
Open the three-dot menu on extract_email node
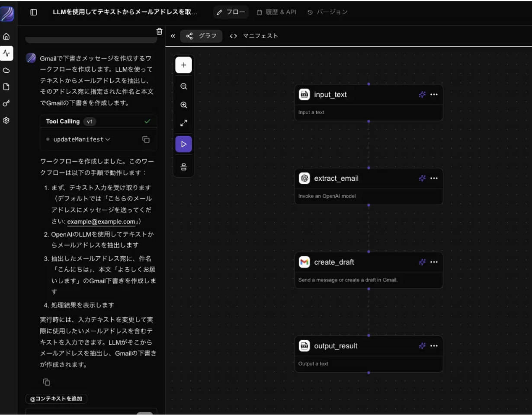click(x=434, y=178)
